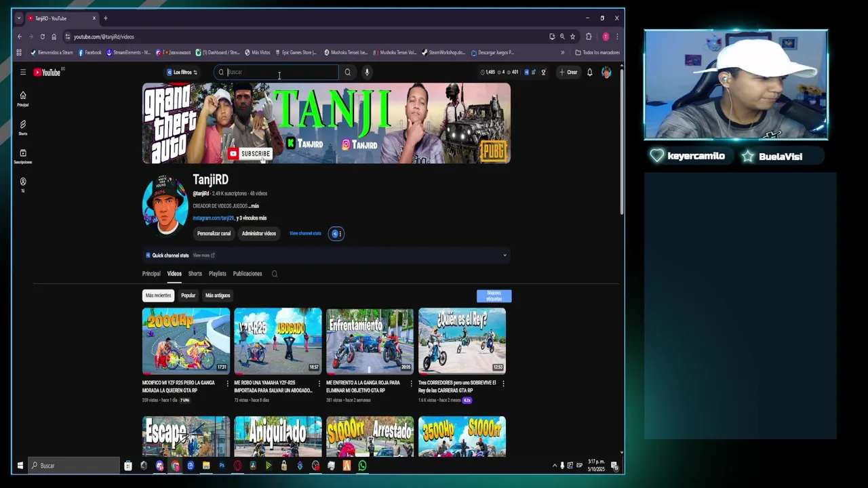The width and height of the screenshot is (868, 488).
Task: Open the Enfrentamiento video thumbnail
Action: tap(370, 341)
